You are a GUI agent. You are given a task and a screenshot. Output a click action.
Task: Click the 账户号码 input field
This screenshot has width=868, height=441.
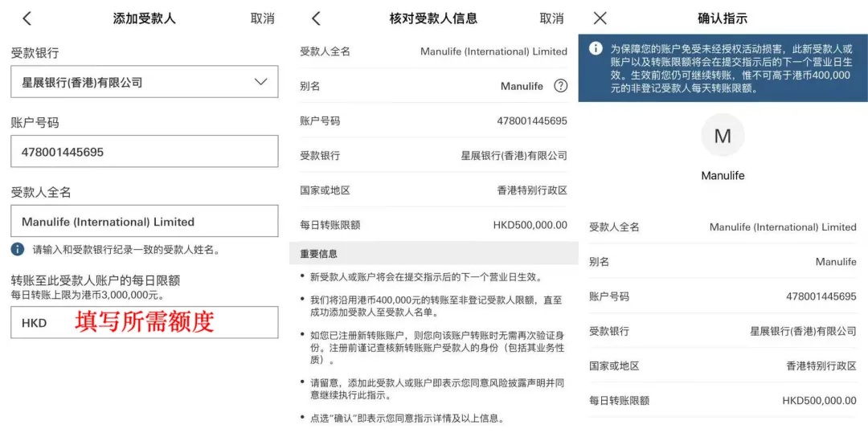[x=145, y=152]
